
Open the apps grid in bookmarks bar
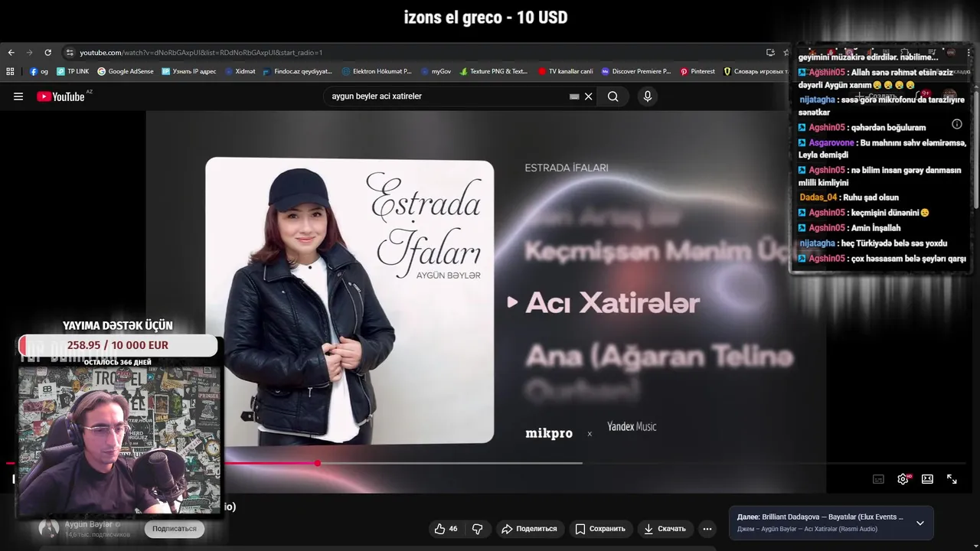pos(10,71)
